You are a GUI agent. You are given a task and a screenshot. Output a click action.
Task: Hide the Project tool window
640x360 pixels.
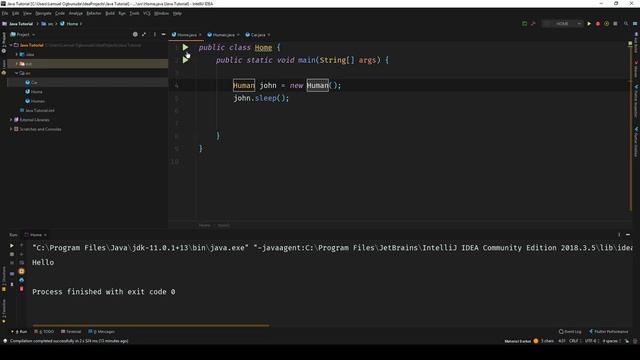tap(164, 35)
